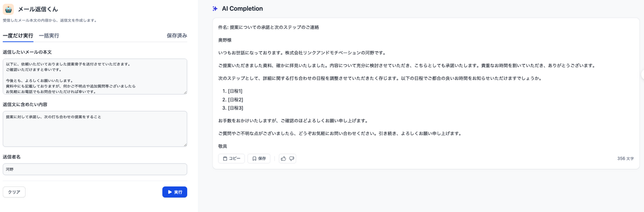
Task: Click resize grip of 返信文に含めたい内容 textarea
Action: pos(185,144)
